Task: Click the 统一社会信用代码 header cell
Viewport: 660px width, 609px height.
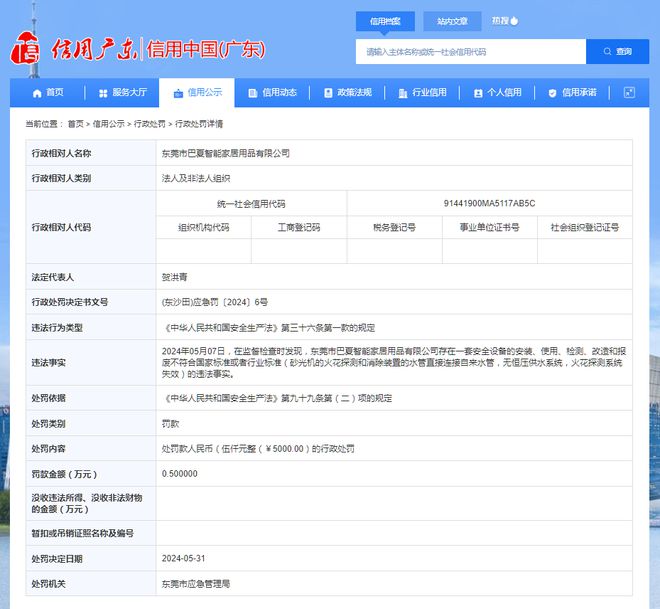Action: click(x=251, y=204)
